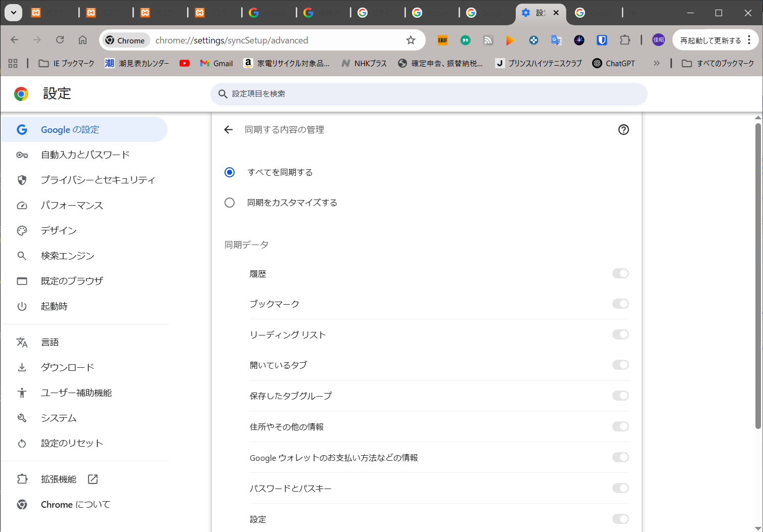Expand the hidden bookmarks overflow chevron

click(x=656, y=63)
